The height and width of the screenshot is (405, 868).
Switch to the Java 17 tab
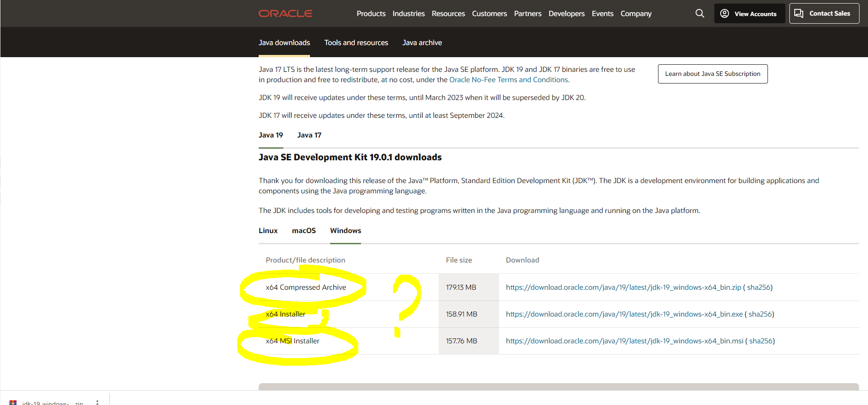coord(309,135)
